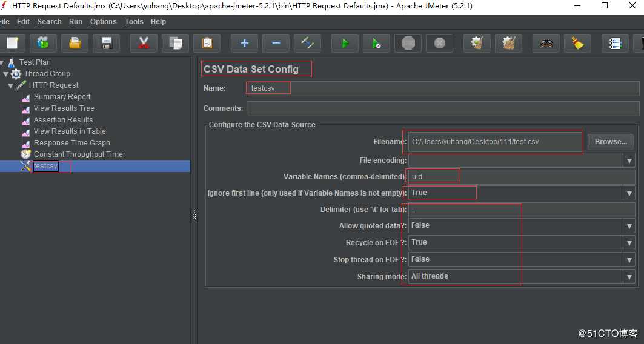Open the Allow quoted data dropdown

[x=629, y=226]
